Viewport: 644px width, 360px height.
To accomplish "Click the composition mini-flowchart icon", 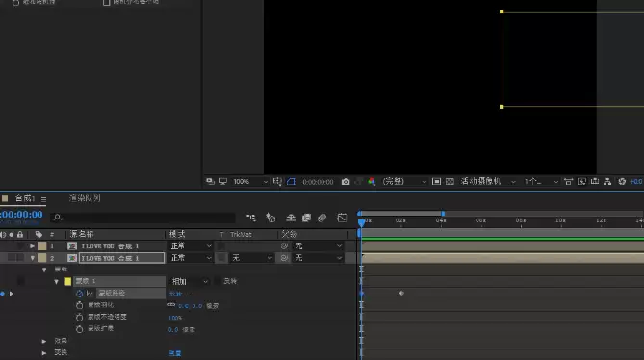I will point(251,218).
